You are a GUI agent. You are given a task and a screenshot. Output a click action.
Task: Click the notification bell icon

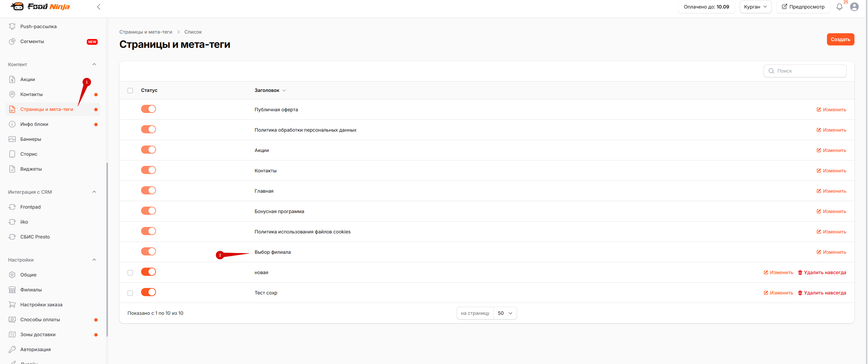coord(839,7)
